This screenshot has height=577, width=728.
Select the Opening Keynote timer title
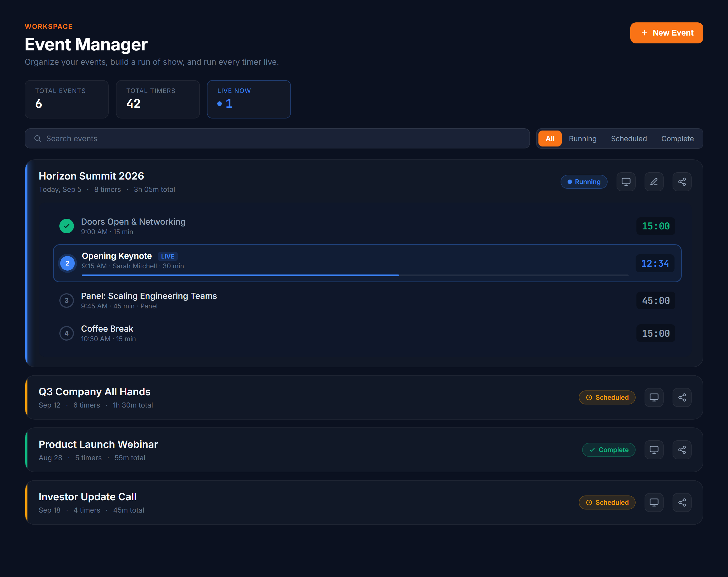pyautogui.click(x=117, y=256)
